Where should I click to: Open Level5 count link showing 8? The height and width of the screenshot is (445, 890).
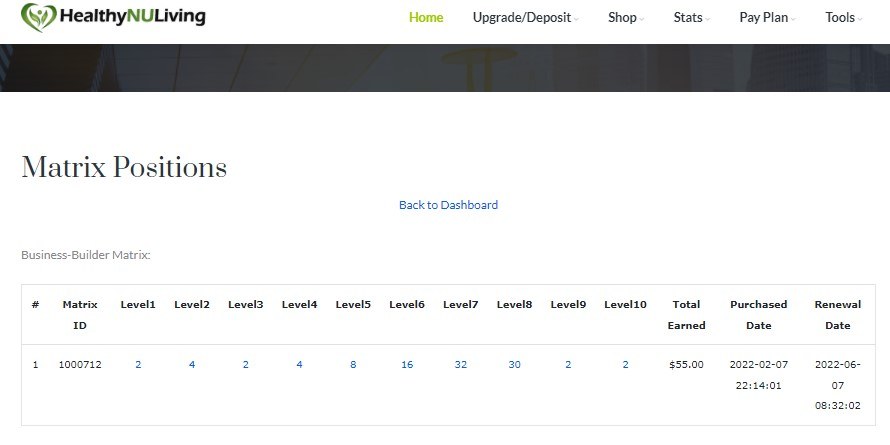point(353,364)
